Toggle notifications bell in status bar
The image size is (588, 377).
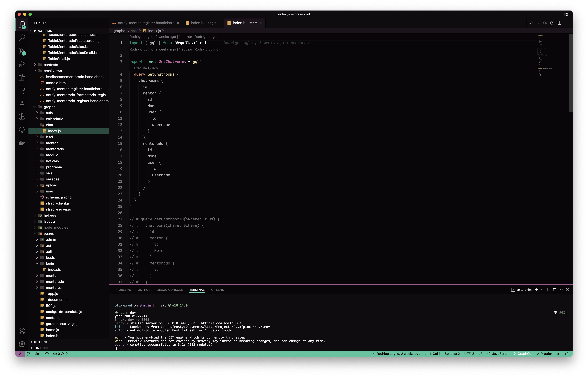pyautogui.click(x=567, y=354)
